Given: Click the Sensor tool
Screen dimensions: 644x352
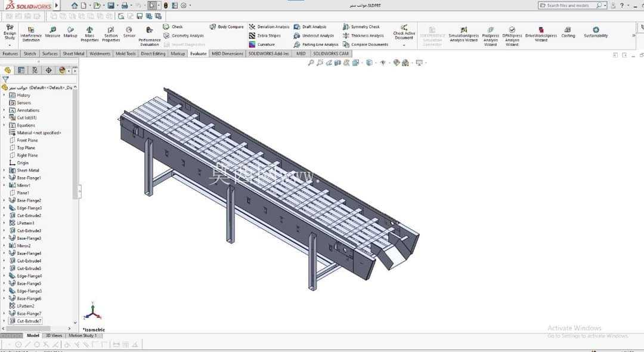Looking at the screenshot, I should 129,32.
